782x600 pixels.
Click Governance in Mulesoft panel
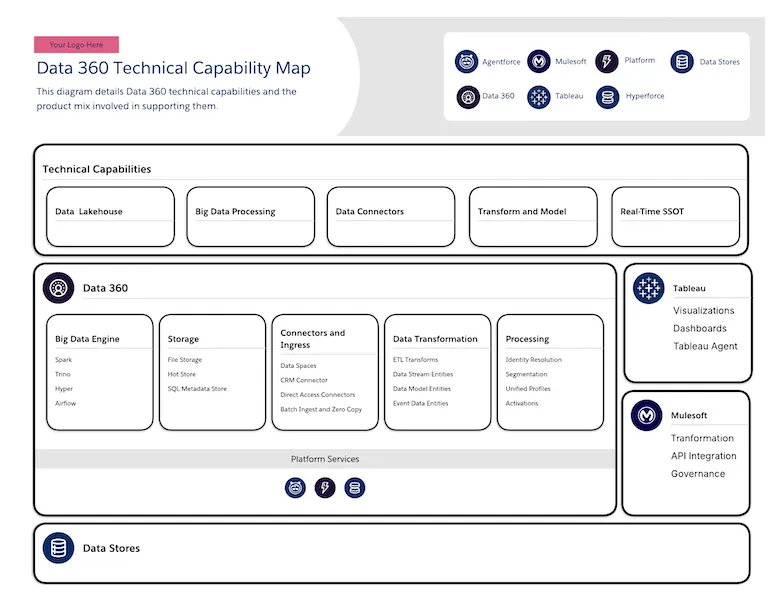tap(698, 474)
